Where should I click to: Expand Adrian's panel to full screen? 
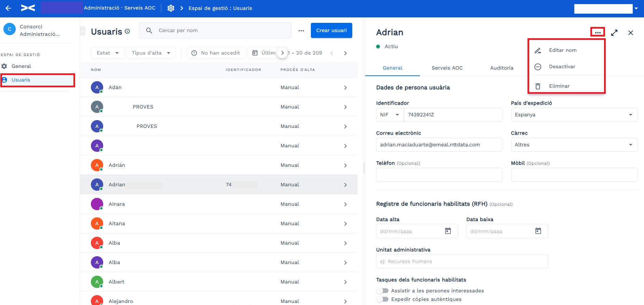click(x=614, y=33)
